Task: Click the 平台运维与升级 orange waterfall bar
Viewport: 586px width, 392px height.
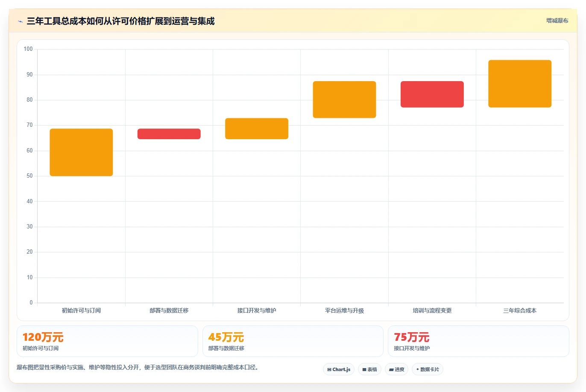Action: point(344,99)
